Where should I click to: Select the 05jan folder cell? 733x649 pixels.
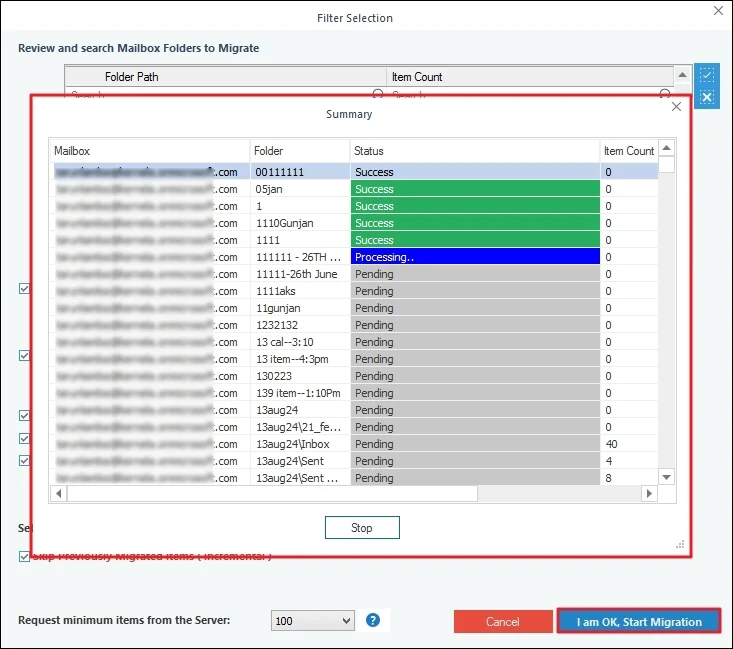[300, 189]
